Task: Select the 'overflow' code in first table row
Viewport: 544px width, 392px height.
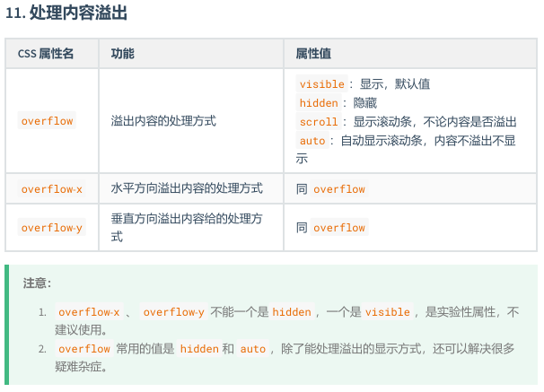Action: pyautogui.click(x=47, y=120)
